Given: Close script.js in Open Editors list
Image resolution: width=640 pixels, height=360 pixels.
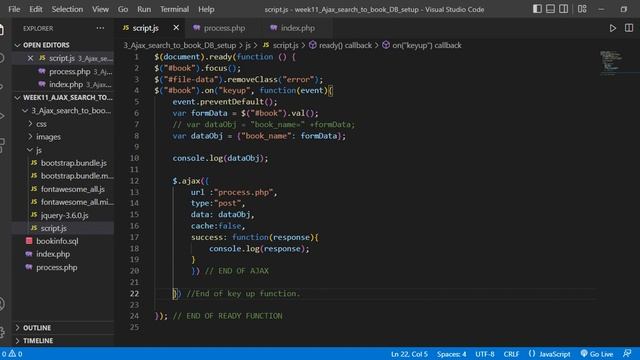Looking at the screenshot, I should click(30, 58).
